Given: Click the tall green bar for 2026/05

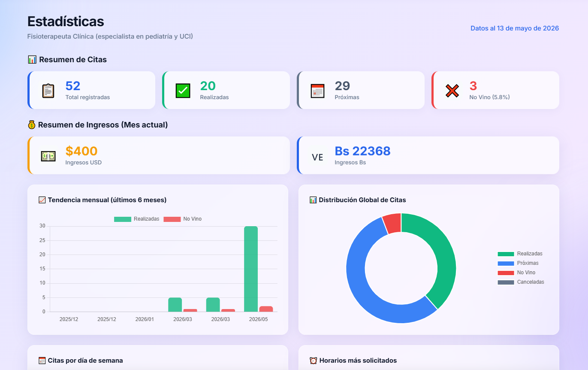Looking at the screenshot, I should coord(251,269).
